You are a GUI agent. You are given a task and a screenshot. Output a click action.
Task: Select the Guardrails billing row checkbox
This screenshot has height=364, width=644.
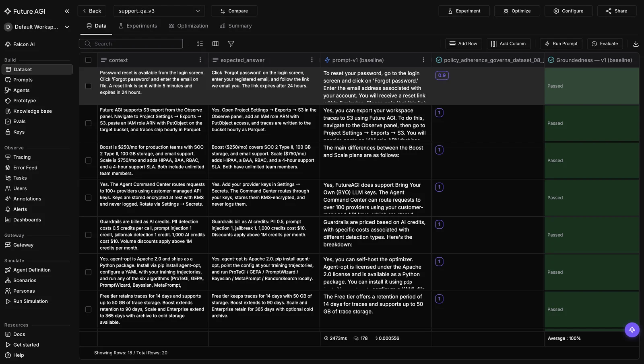(88, 235)
